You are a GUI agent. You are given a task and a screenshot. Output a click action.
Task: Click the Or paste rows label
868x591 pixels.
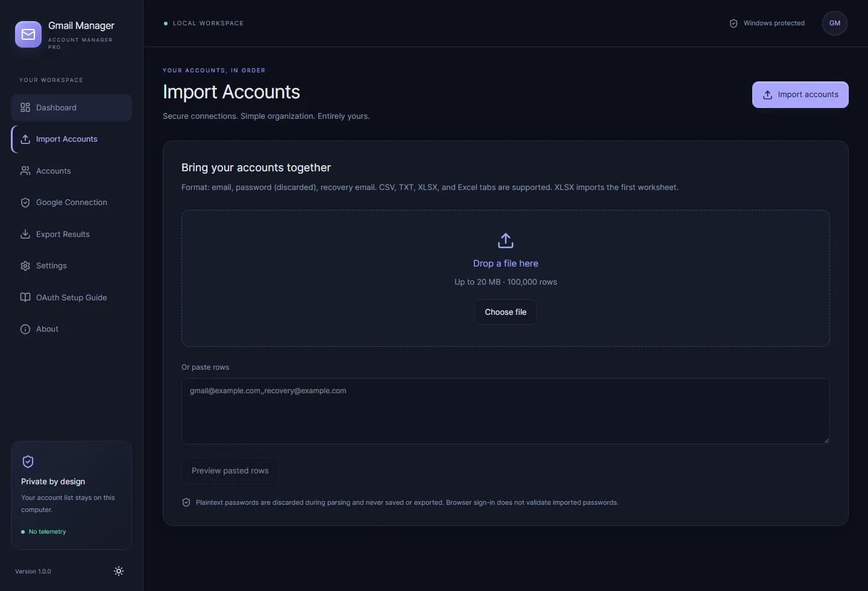tap(205, 367)
